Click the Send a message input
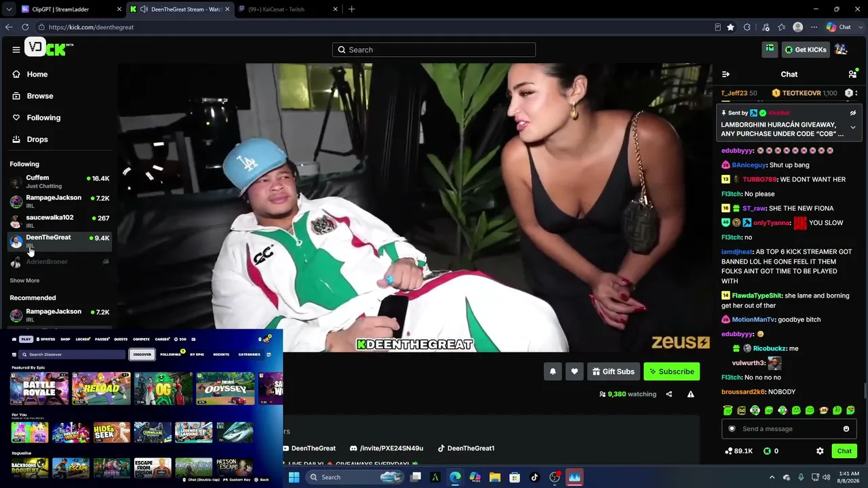Viewport: 868px width, 488px height. [789, 428]
